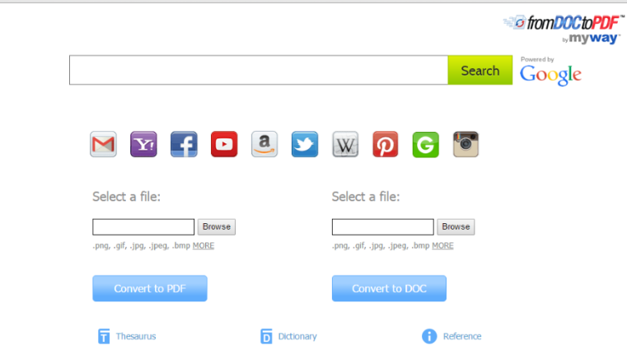Click the Thesaurus T icon
The image size is (627, 364).
(x=104, y=337)
